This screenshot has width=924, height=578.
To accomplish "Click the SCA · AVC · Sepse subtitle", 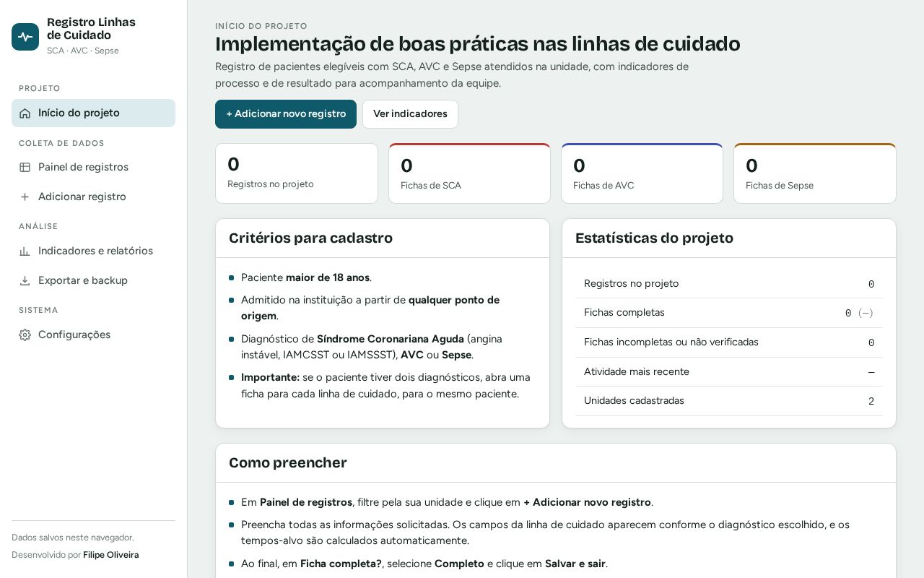I will pos(83,51).
